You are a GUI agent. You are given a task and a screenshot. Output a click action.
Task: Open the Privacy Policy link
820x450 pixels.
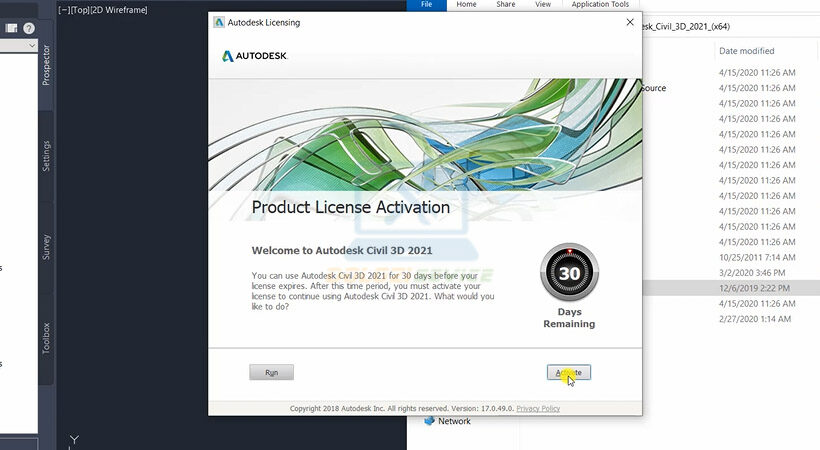538,408
